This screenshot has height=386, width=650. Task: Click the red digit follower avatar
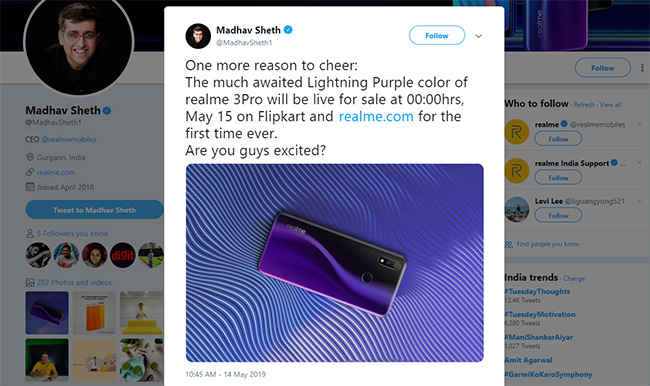tap(123, 255)
